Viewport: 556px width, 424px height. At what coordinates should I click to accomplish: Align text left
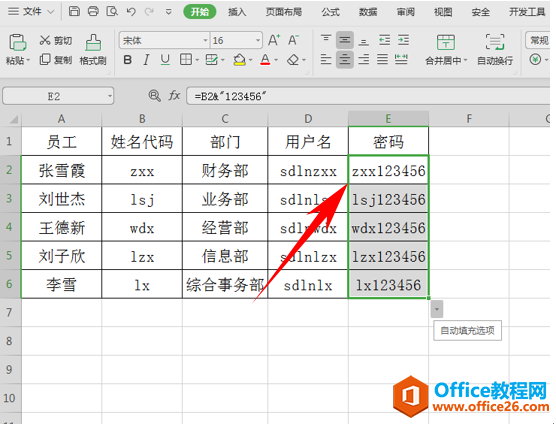tap(326, 59)
